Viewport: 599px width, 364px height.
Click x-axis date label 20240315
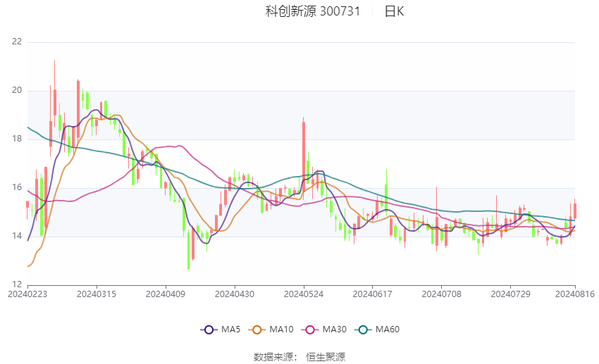(97, 294)
